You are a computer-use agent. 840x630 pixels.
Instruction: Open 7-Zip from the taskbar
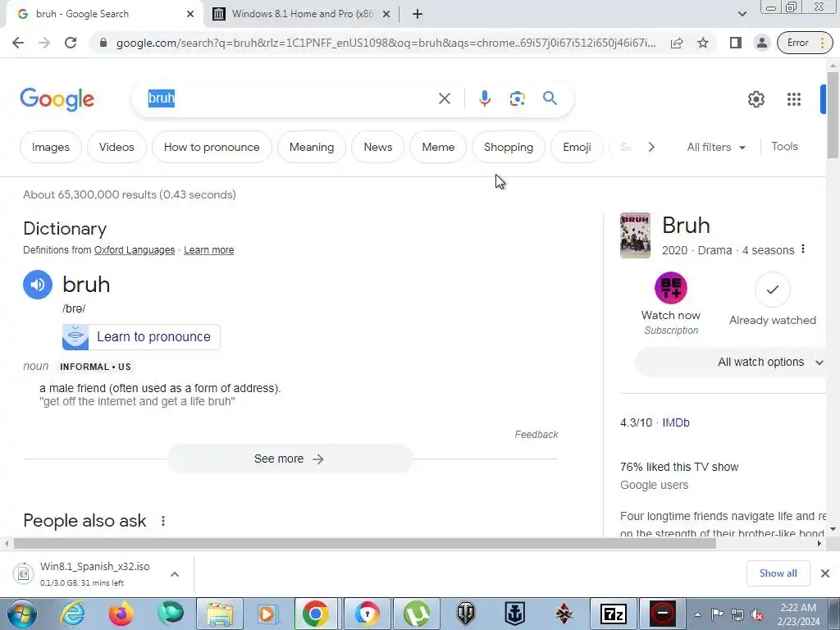pos(614,614)
